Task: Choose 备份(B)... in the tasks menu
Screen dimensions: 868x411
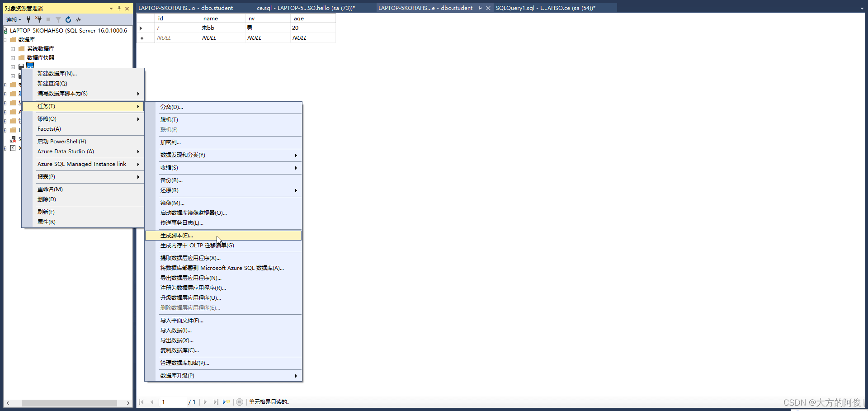Action: click(x=172, y=180)
